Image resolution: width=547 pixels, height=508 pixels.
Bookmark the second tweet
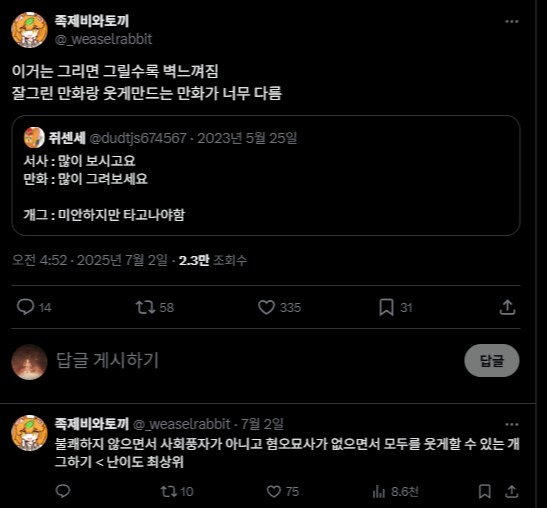coord(485,491)
